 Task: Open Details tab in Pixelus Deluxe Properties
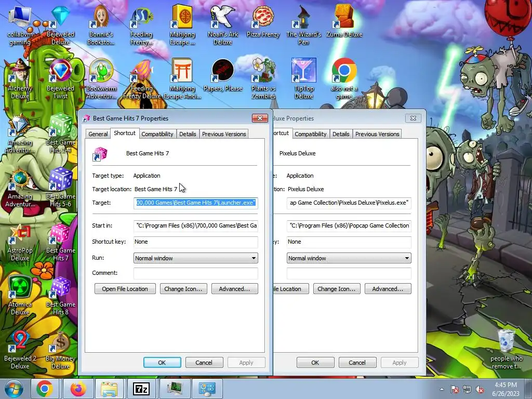click(341, 134)
